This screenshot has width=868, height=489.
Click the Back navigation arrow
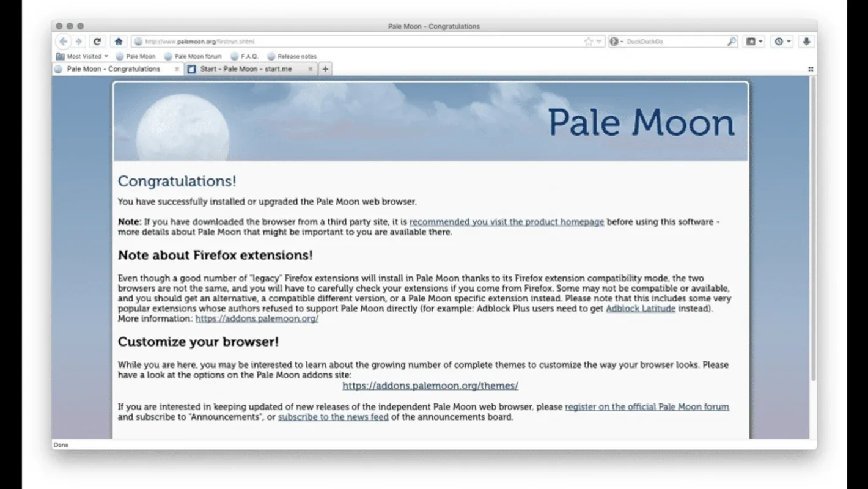(63, 42)
